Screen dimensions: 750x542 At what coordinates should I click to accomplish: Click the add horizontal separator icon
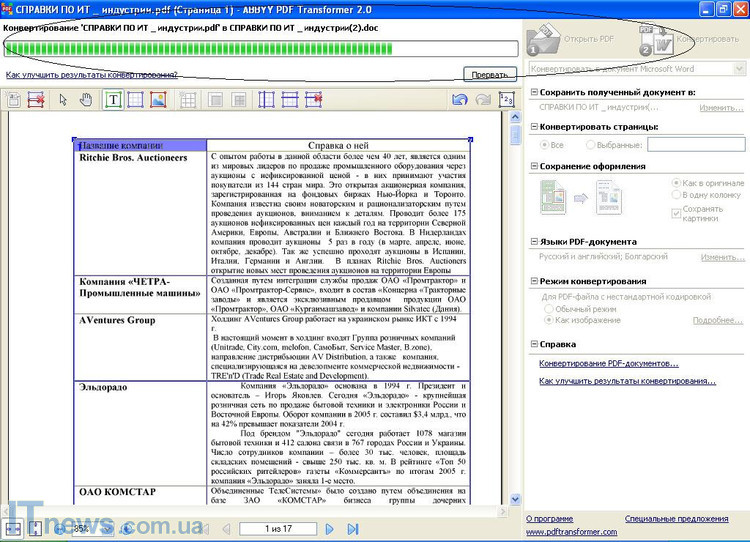(x=290, y=100)
